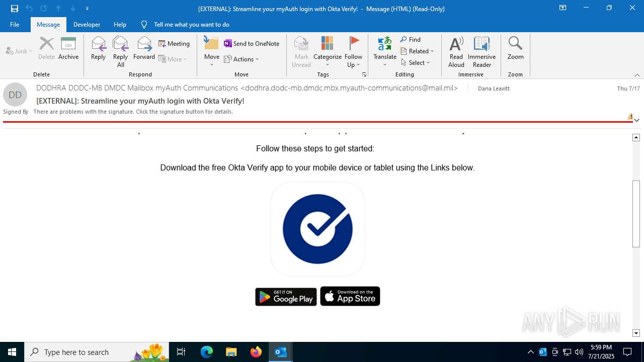Open the Windows Start menu

[12, 352]
